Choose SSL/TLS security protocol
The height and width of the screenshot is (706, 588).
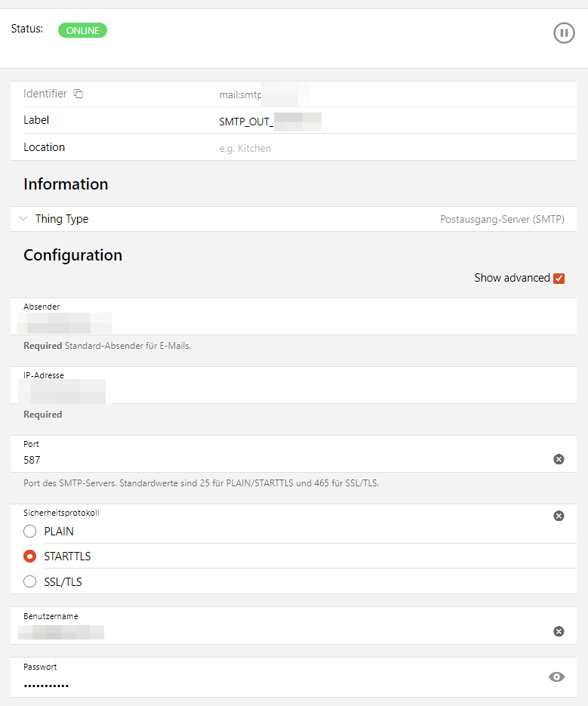(30, 582)
